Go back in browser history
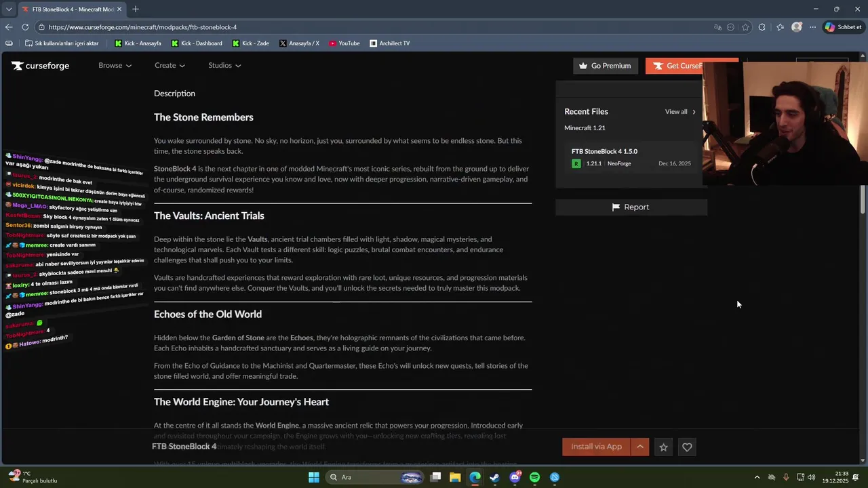868x488 pixels. pos(9,27)
